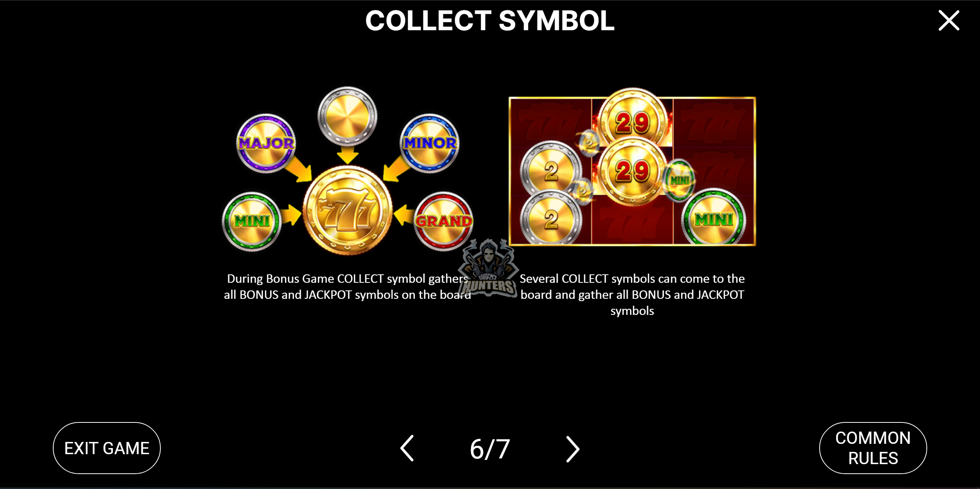The width and height of the screenshot is (980, 489).
Task: Click the large MINI coin in reel example
Action: (x=714, y=218)
